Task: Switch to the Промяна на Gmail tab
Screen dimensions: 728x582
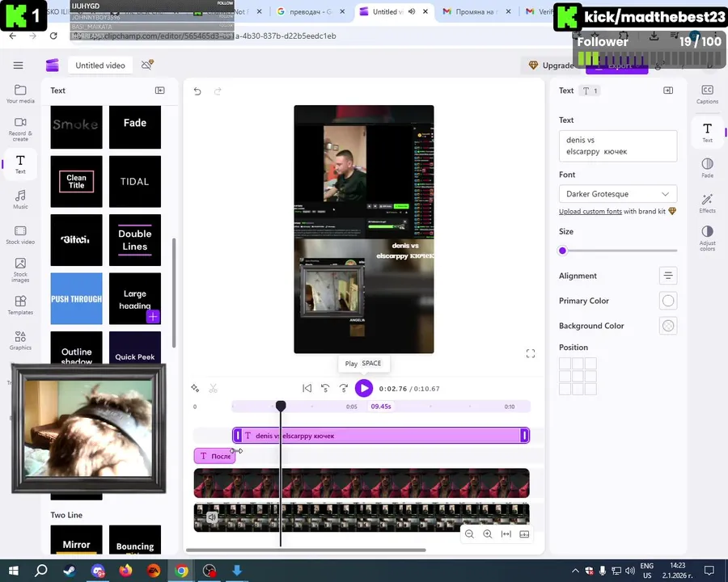Action: 475,11
